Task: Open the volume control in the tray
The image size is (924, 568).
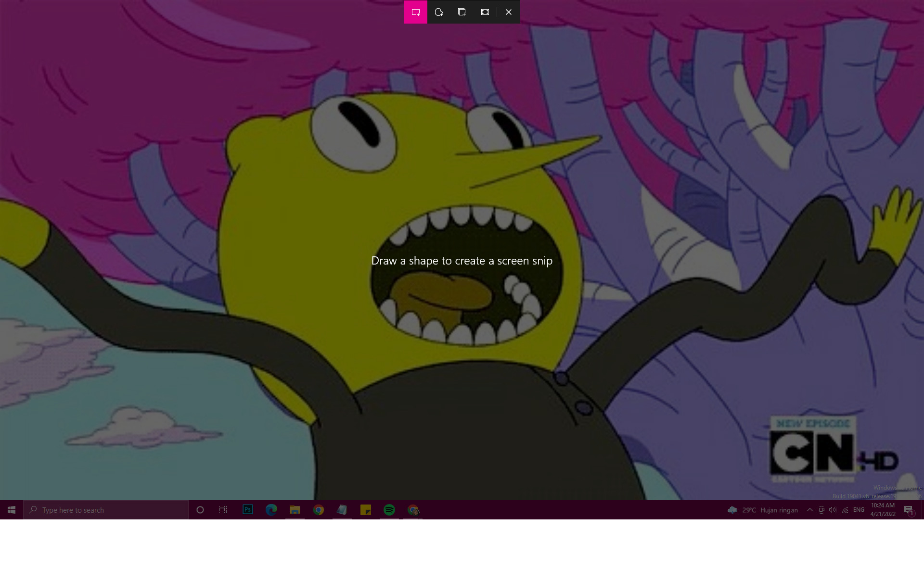Action: 833,510
